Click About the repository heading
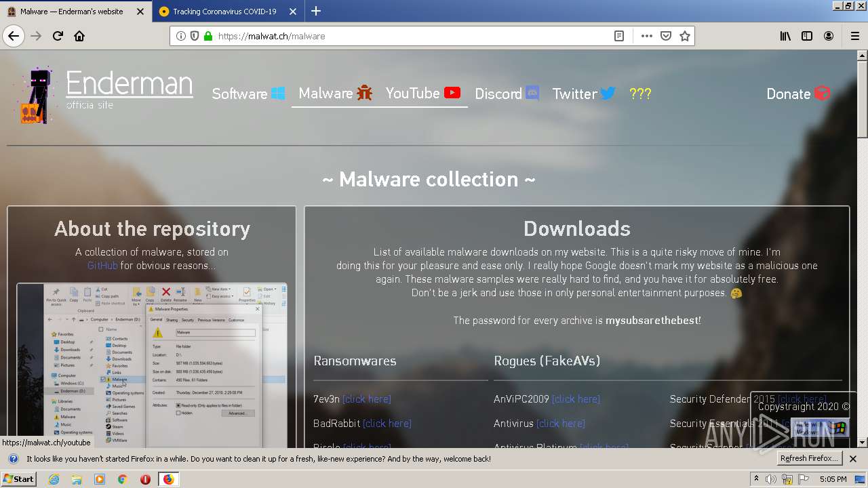Viewport: 868px width, 488px height. [152, 229]
